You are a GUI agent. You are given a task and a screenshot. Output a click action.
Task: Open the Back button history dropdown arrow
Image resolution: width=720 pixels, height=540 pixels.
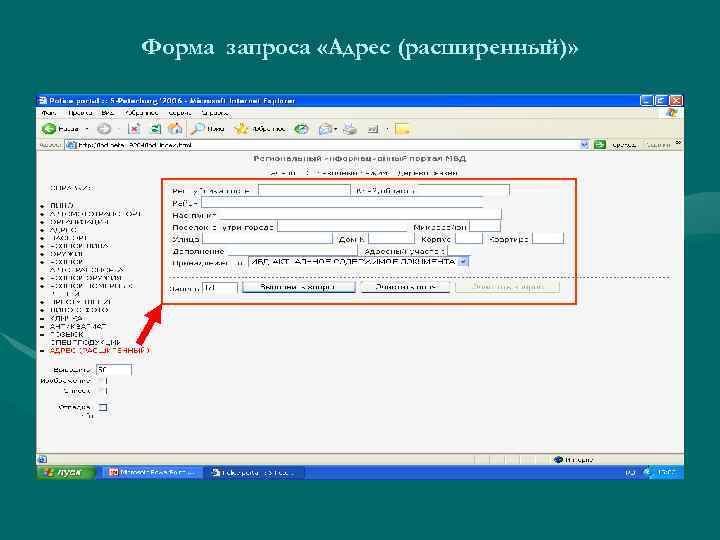point(86,129)
